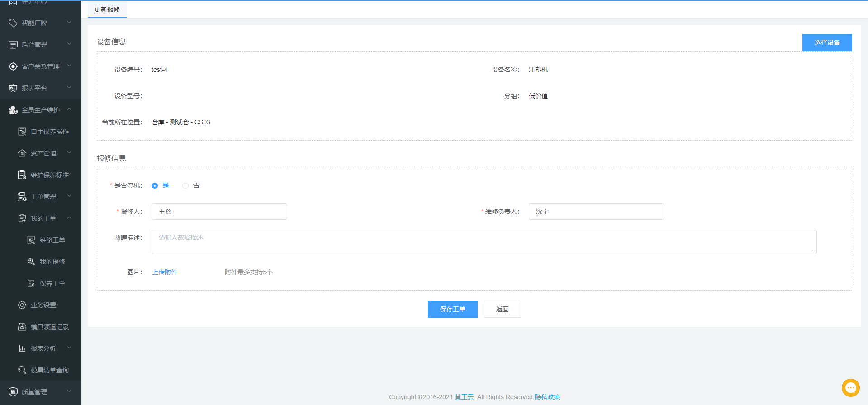
Task: Open 业务设置 gear icon
Action: click(x=22, y=305)
